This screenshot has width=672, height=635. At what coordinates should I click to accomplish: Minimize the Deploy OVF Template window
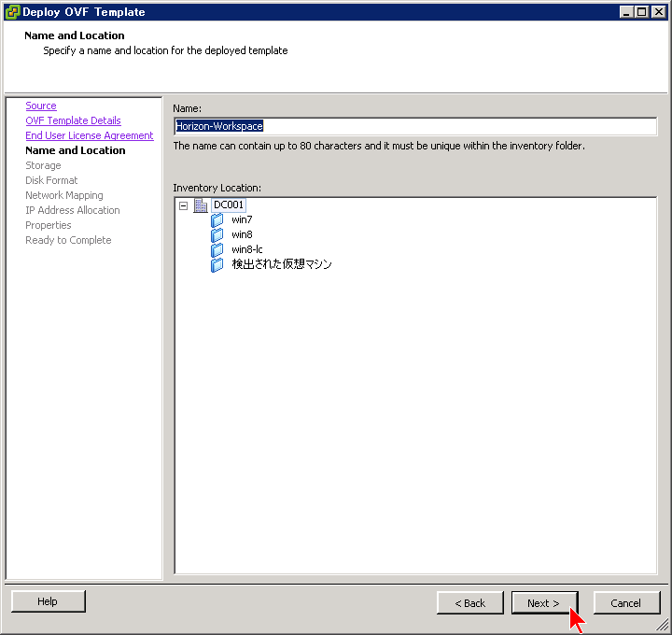tap(626, 12)
